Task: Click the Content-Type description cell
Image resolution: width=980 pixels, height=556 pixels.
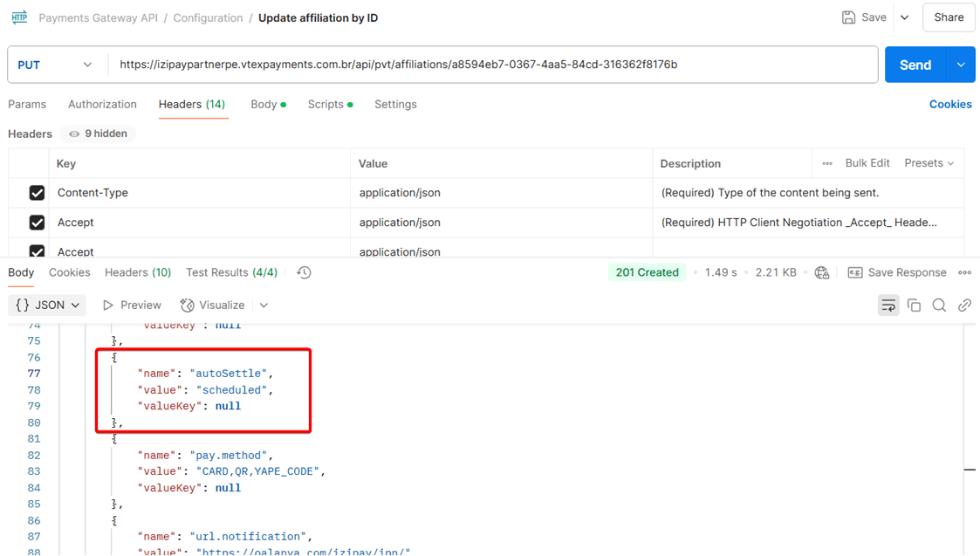Action: (809, 193)
